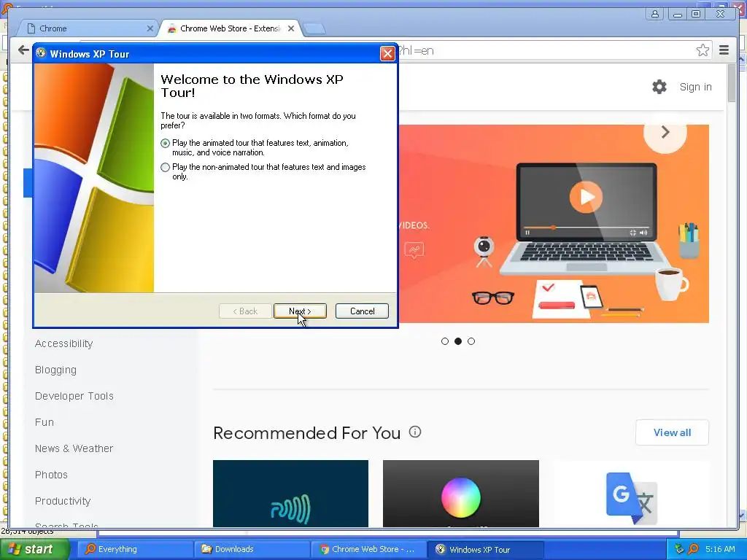The image size is (747, 560).
Task: Go back using Chrome's back arrow
Action: click(x=23, y=50)
